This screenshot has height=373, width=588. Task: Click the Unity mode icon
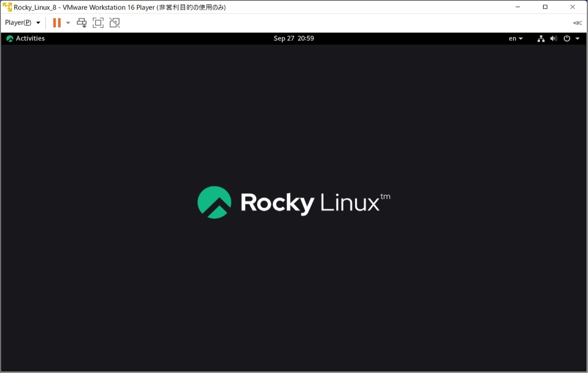coord(114,23)
